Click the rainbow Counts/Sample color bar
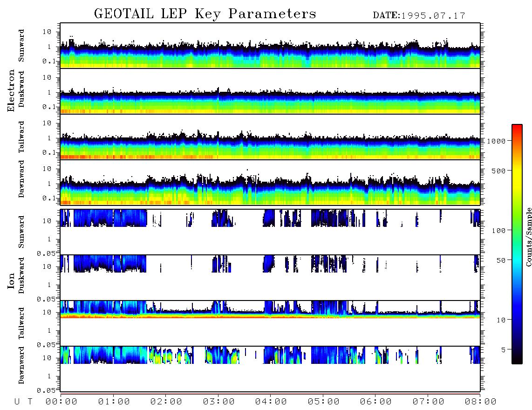Viewport: 532px width, 410px height. click(x=517, y=244)
